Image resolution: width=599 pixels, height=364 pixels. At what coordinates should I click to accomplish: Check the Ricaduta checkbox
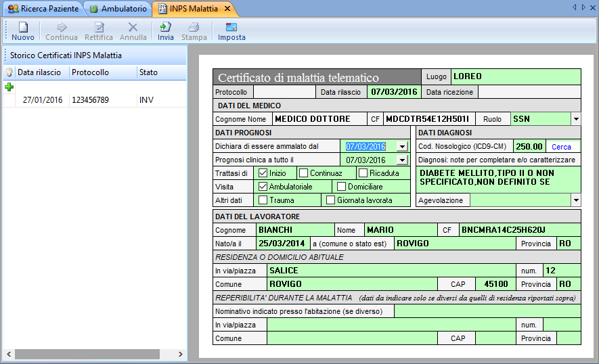coord(363,173)
